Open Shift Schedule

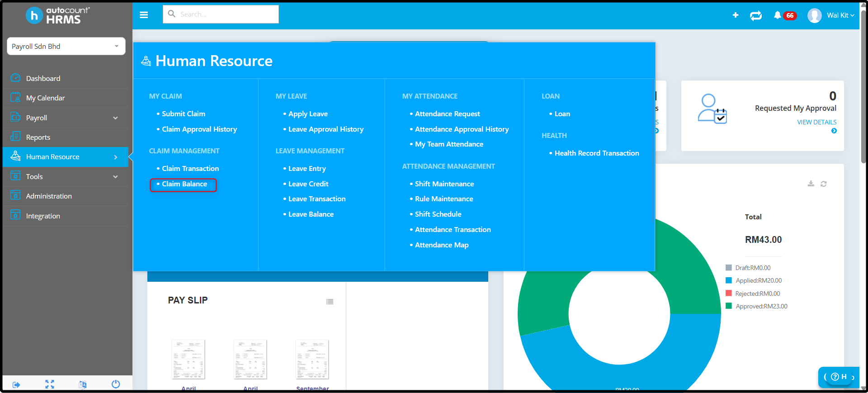[438, 214]
